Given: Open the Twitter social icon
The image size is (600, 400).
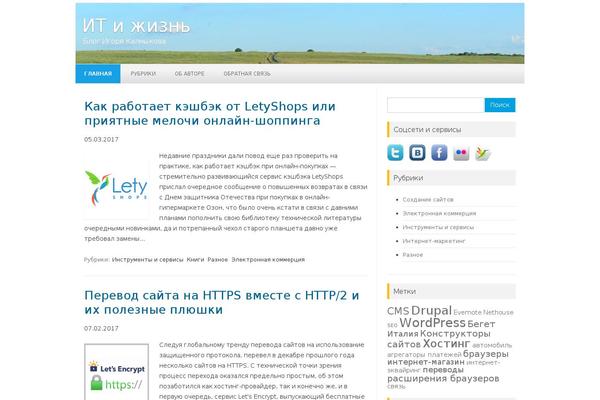Looking at the screenshot, I should [x=395, y=153].
